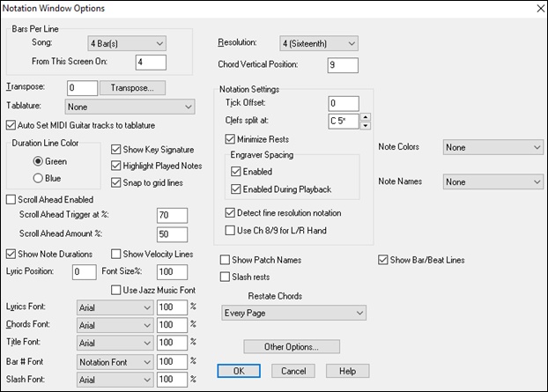This screenshot has width=548, height=392.
Task: Select Blue duration line color
Action: pyautogui.click(x=37, y=179)
